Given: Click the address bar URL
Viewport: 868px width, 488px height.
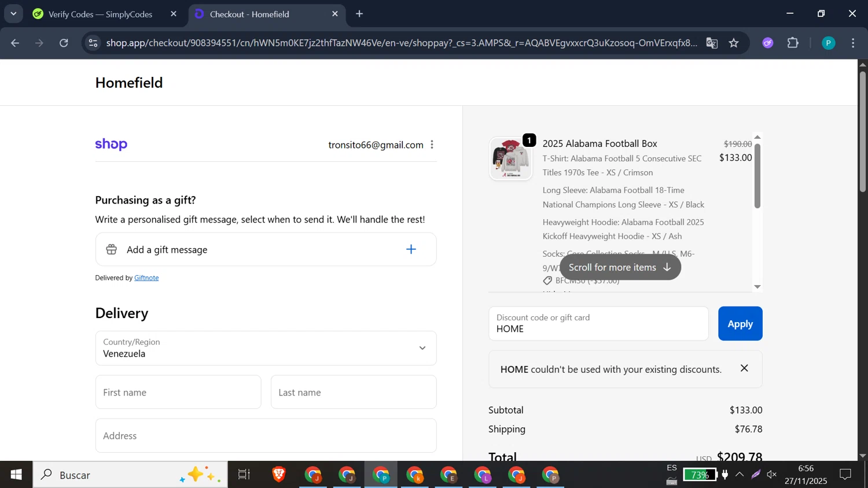Looking at the screenshot, I should tap(402, 43).
